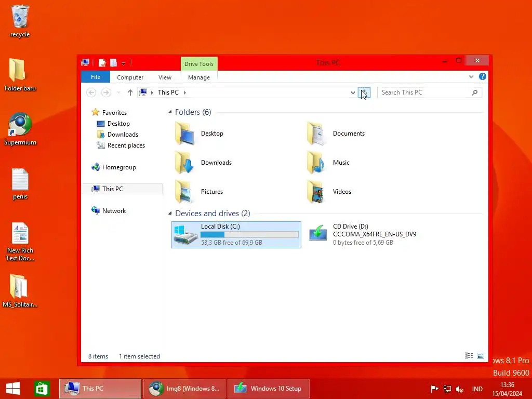532x399 pixels.
Task: Select Favorites in the navigation pane
Action: tap(109, 112)
